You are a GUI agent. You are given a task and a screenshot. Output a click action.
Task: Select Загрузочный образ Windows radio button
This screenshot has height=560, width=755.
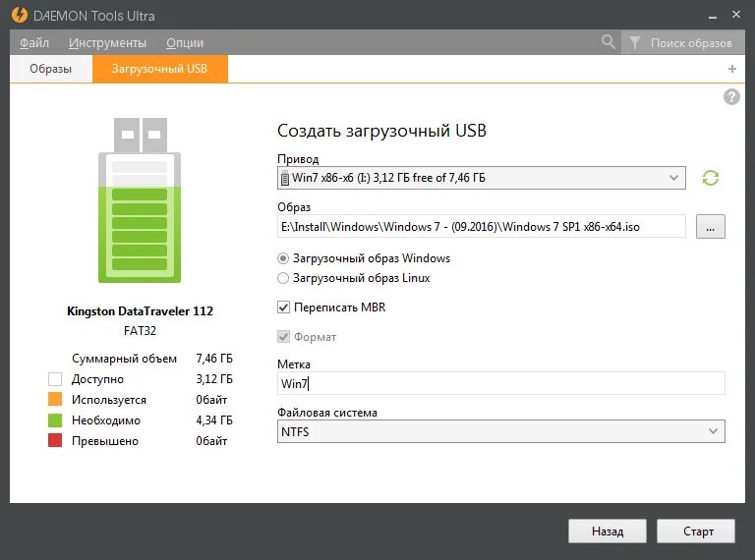283,258
